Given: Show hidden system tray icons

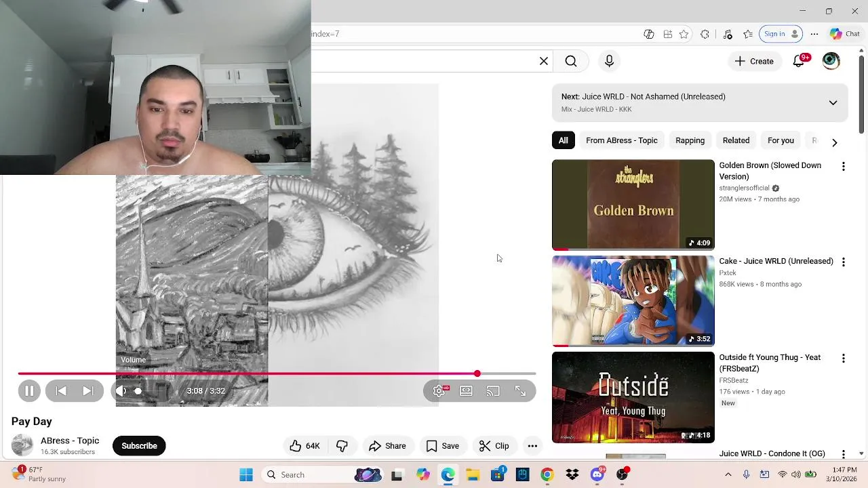Looking at the screenshot, I should point(728,475).
